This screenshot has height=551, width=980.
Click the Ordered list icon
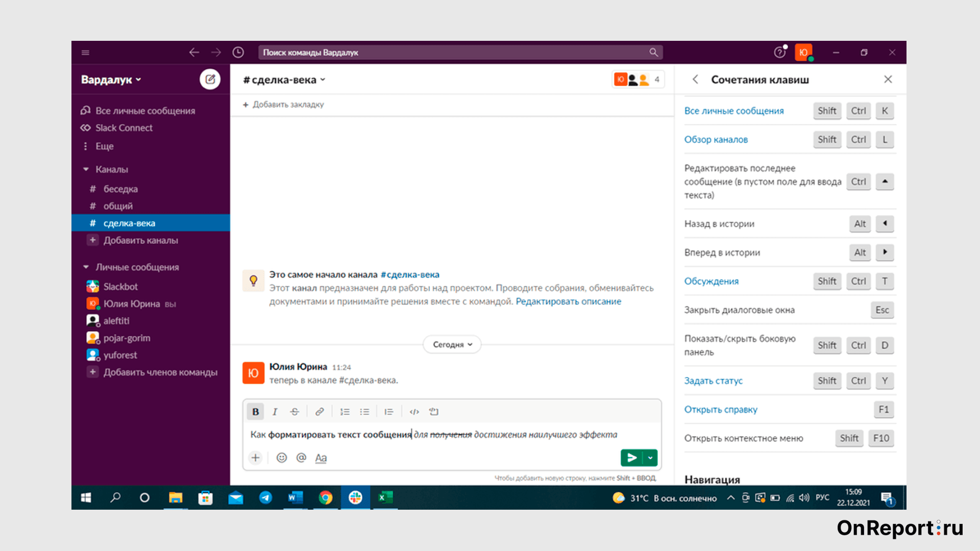[345, 411]
